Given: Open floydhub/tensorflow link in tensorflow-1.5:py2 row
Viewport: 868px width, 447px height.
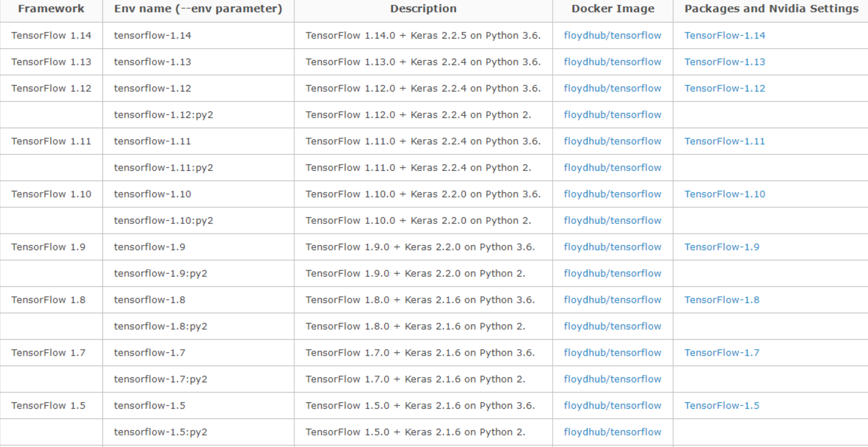Looking at the screenshot, I should [612, 432].
